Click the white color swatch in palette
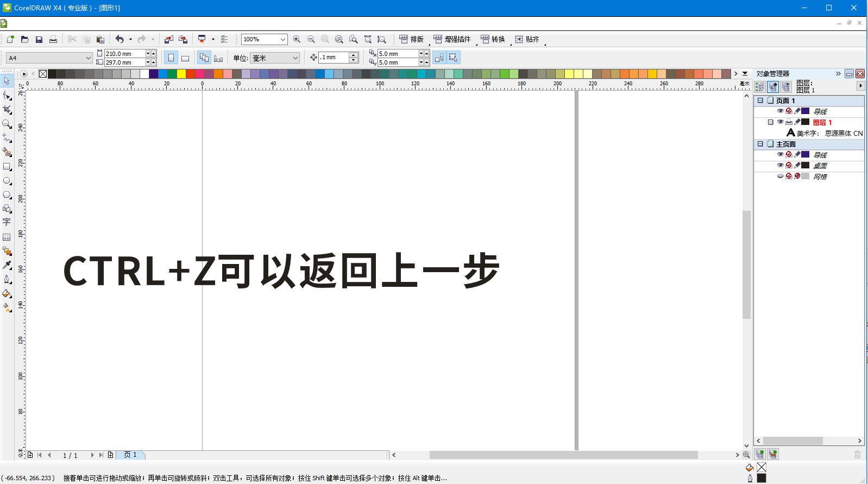The height and width of the screenshot is (484, 868). click(144, 74)
